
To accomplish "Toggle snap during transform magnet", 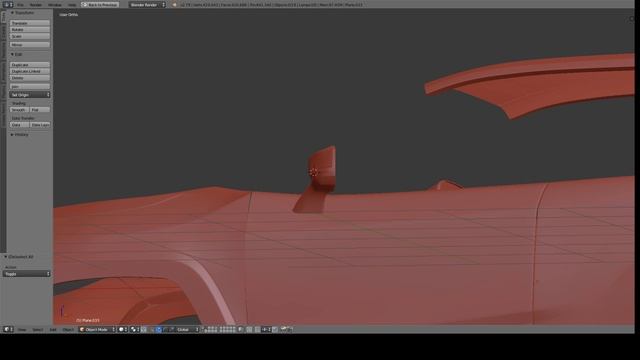I will [x=258, y=329].
